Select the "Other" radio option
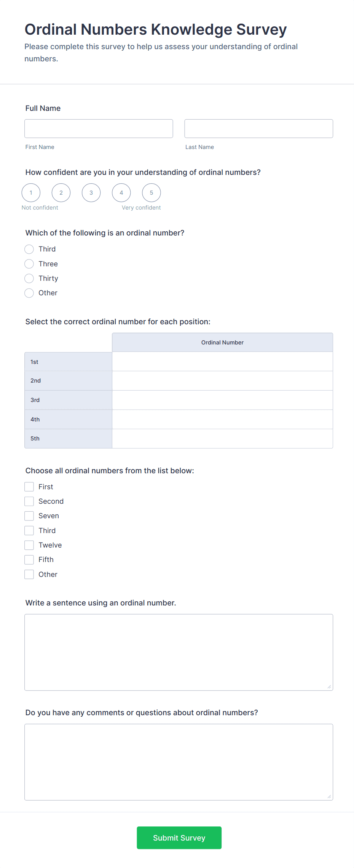354x868 pixels. [29, 293]
